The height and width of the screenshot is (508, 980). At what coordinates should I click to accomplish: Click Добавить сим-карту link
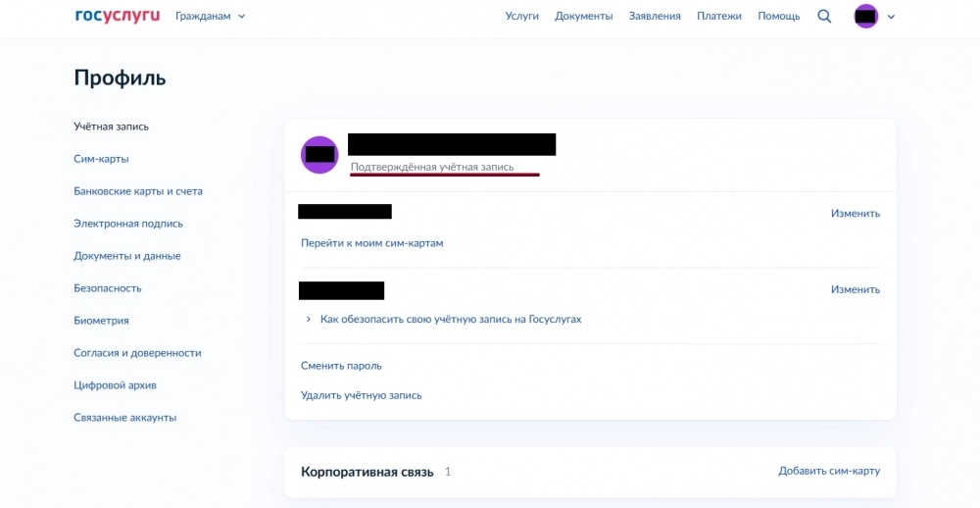(x=829, y=471)
